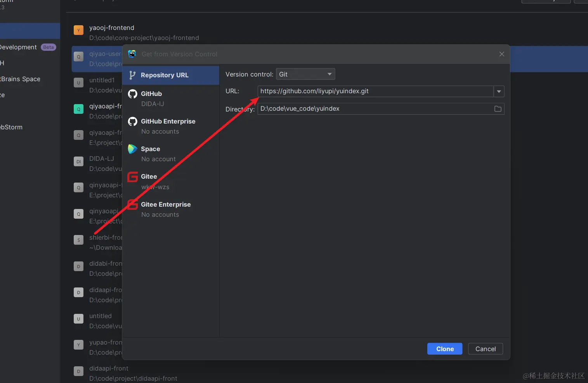The width and height of the screenshot is (588, 383).
Task: Click the didabi-fron project icon
Action: [79, 266]
